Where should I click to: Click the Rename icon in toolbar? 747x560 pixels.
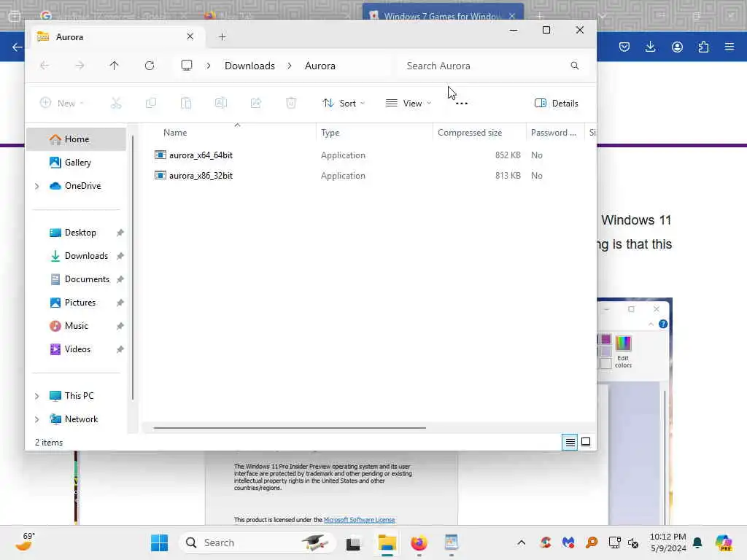(x=221, y=103)
